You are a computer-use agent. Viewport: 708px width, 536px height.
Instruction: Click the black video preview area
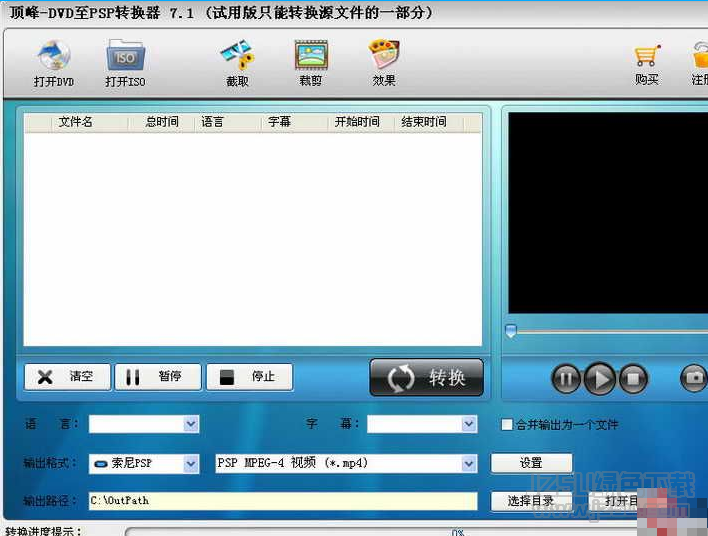click(608, 213)
